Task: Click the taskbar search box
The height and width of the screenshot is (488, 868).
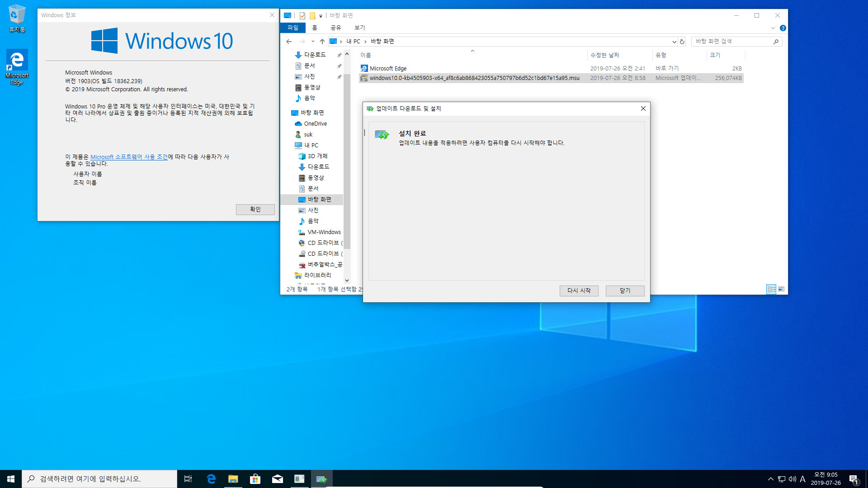Action: 99,479
